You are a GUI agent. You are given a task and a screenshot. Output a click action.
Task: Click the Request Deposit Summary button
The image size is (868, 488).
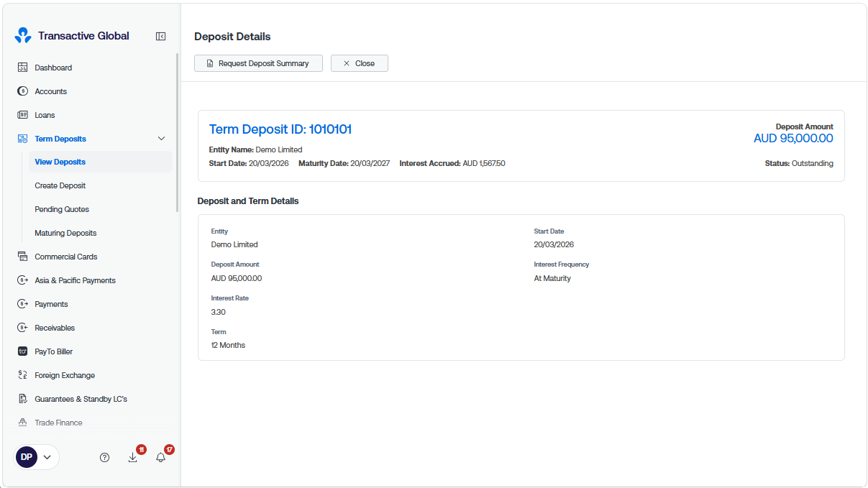[x=258, y=63]
